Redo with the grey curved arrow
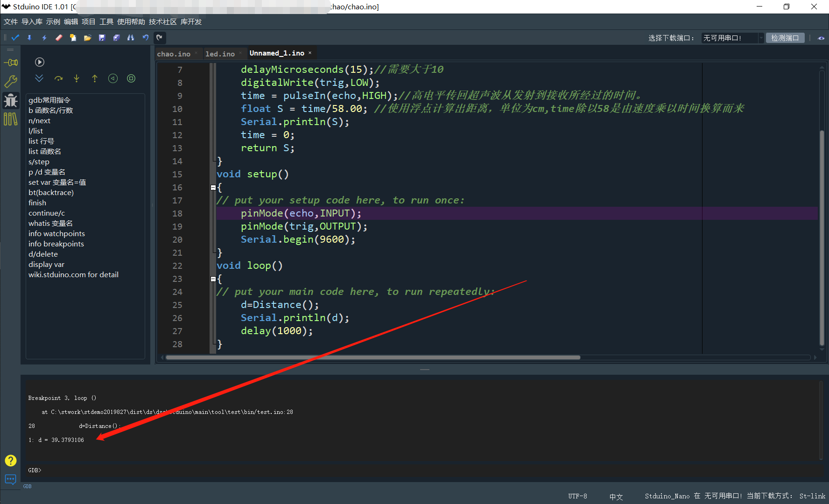Image resolution: width=829 pixels, height=504 pixels. point(160,38)
